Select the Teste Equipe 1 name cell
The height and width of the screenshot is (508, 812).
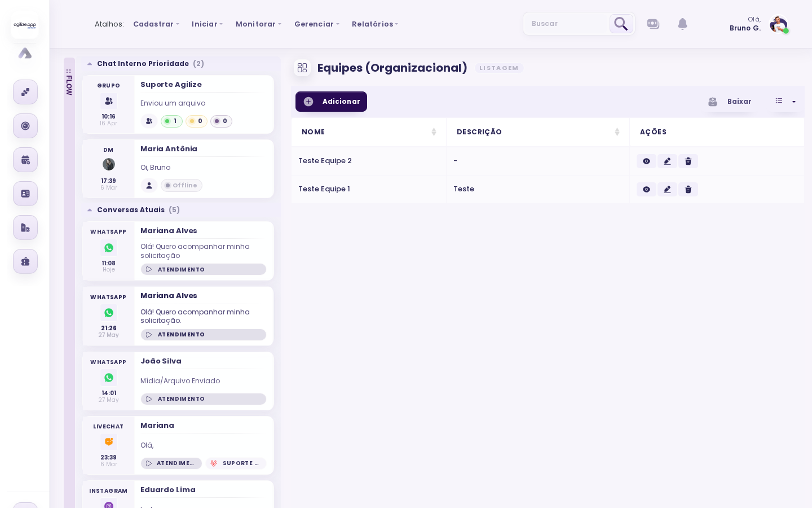(369, 189)
